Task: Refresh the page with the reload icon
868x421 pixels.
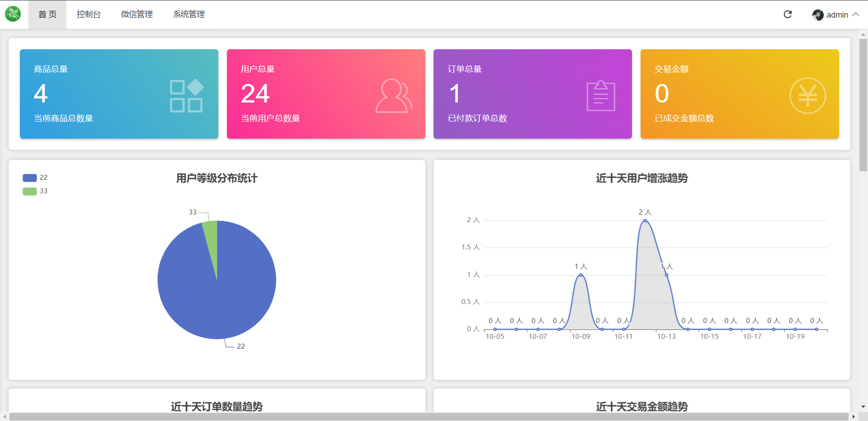Action: [x=788, y=14]
